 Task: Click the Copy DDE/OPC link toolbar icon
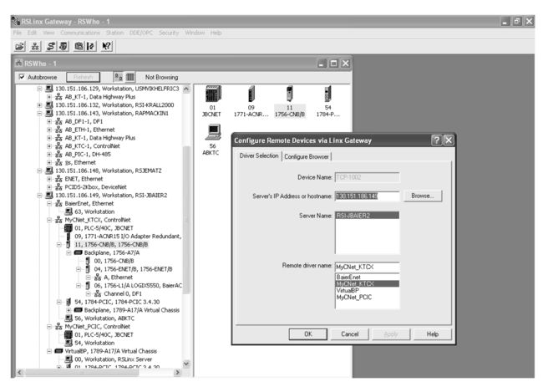pos(91,46)
